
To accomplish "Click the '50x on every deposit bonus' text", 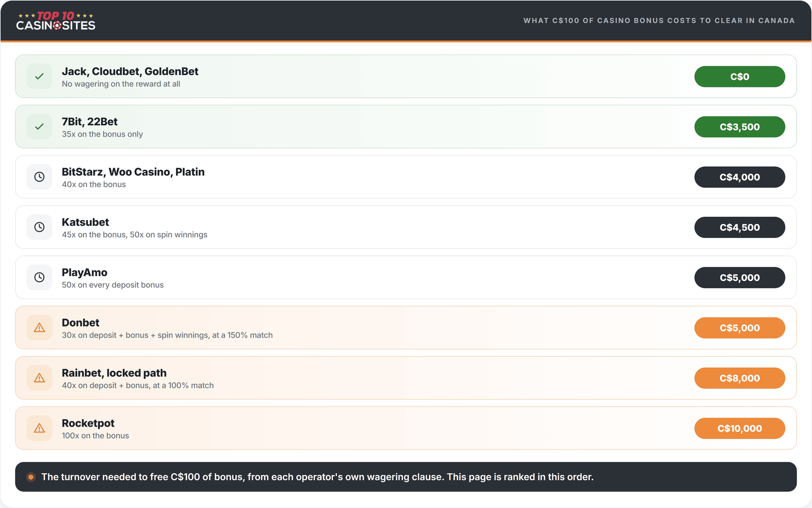I will pyautogui.click(x=113, y=285).
